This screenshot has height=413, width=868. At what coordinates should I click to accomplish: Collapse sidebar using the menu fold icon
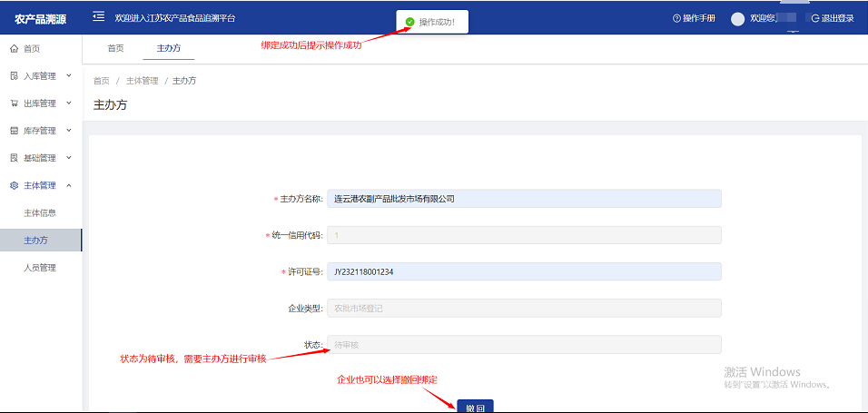(x=98, y=17)
